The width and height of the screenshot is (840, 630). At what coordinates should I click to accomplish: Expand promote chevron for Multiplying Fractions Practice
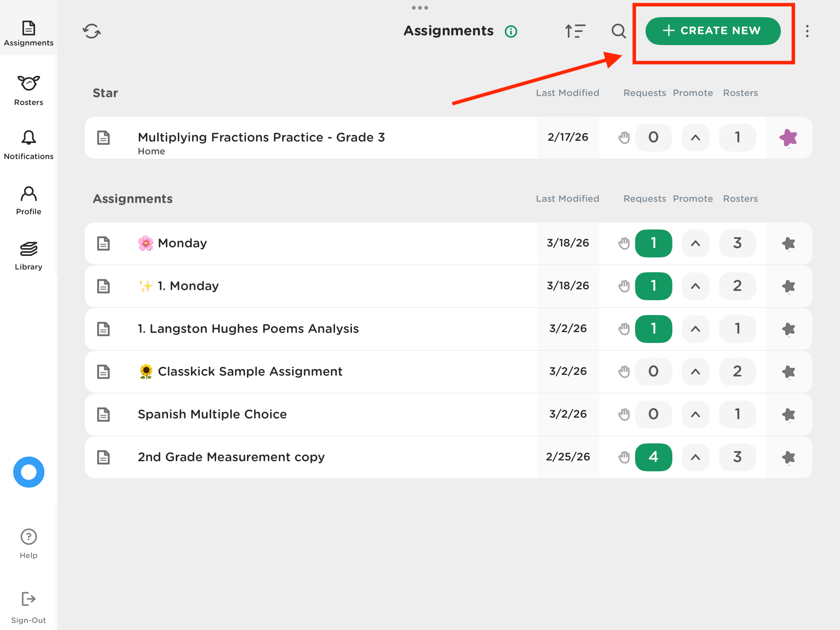[696, 137]
